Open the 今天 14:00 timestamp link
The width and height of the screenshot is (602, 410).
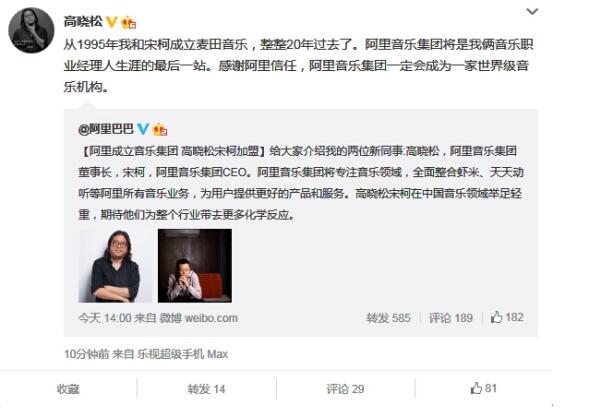click(x=105, y=318)
